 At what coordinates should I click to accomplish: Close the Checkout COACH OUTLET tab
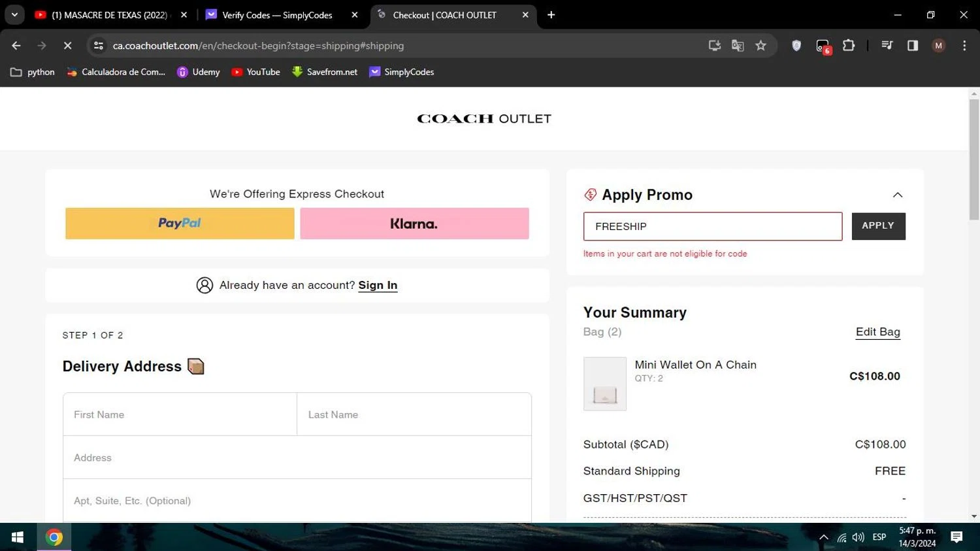tap(525, 15)
